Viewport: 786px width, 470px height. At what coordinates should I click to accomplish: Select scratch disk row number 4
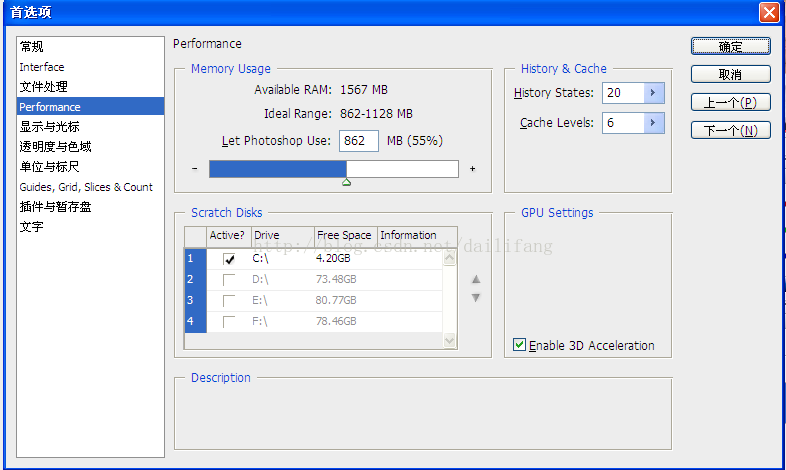pyautogui.click(x=195, y=322)
